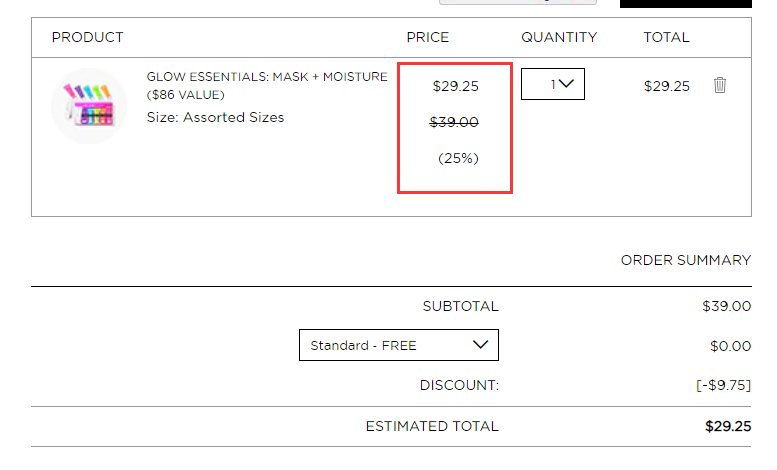Click the chevron on the shipping method selector
Screen dimensions: 777x470
tap(480, 345)
